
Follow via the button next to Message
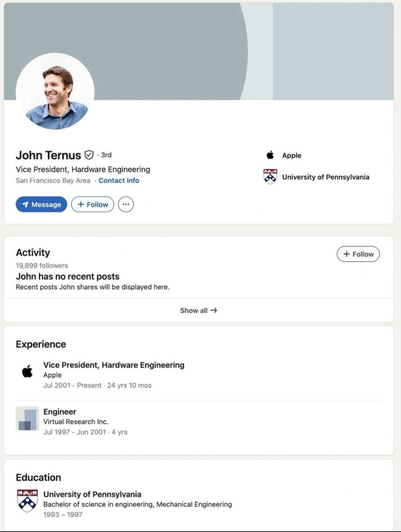[x=93, y=204]
